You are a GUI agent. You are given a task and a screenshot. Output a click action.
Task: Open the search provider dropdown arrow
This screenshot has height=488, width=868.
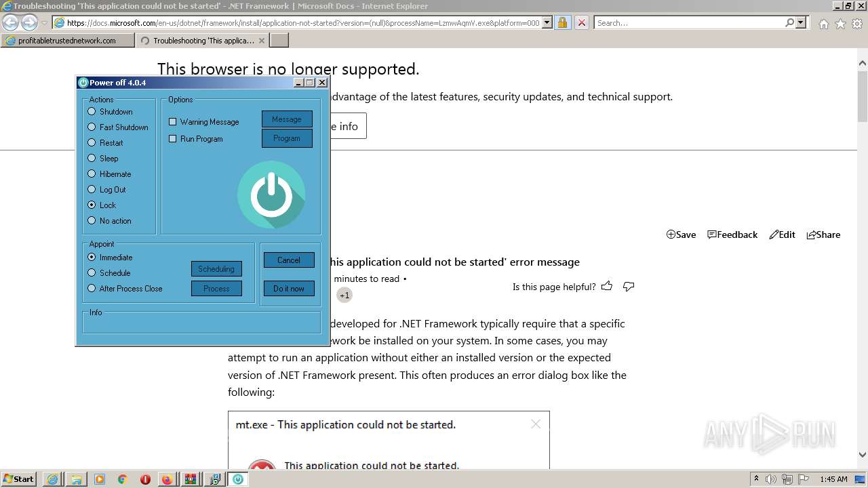click(x=801, y=22)
